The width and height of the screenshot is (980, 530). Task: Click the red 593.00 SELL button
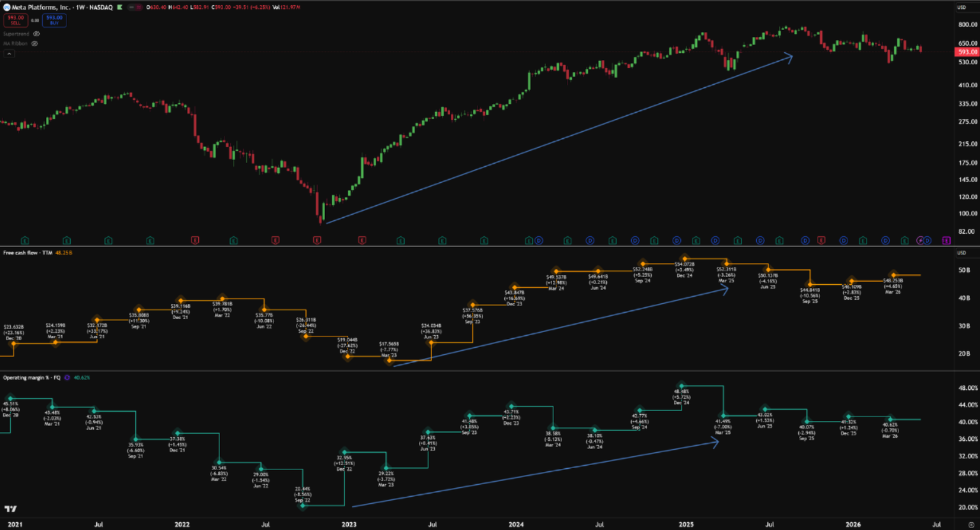(16, 20)
